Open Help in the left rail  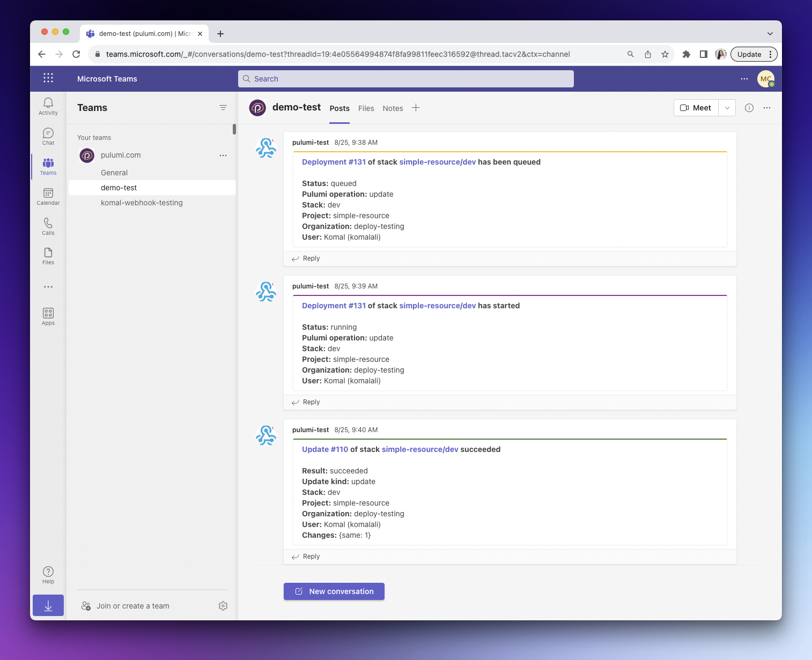coord(48,575)
